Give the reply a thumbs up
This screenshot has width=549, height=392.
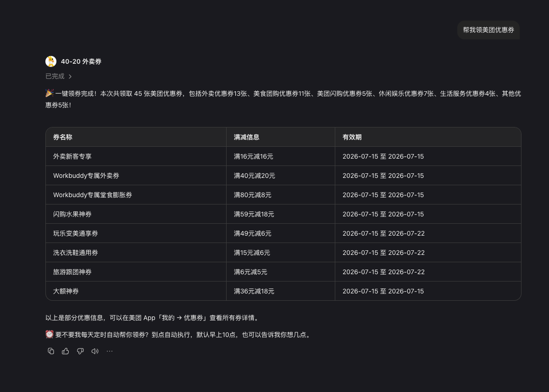[66, 351]
